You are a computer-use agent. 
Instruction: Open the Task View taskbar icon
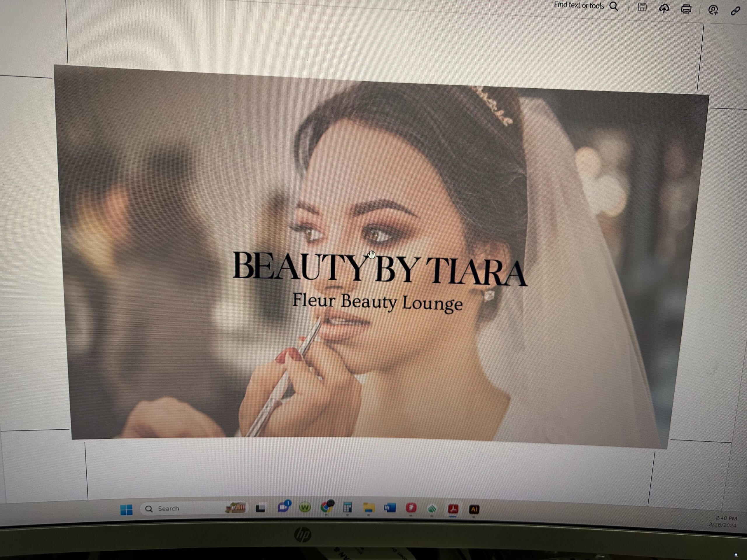point(260,508)
